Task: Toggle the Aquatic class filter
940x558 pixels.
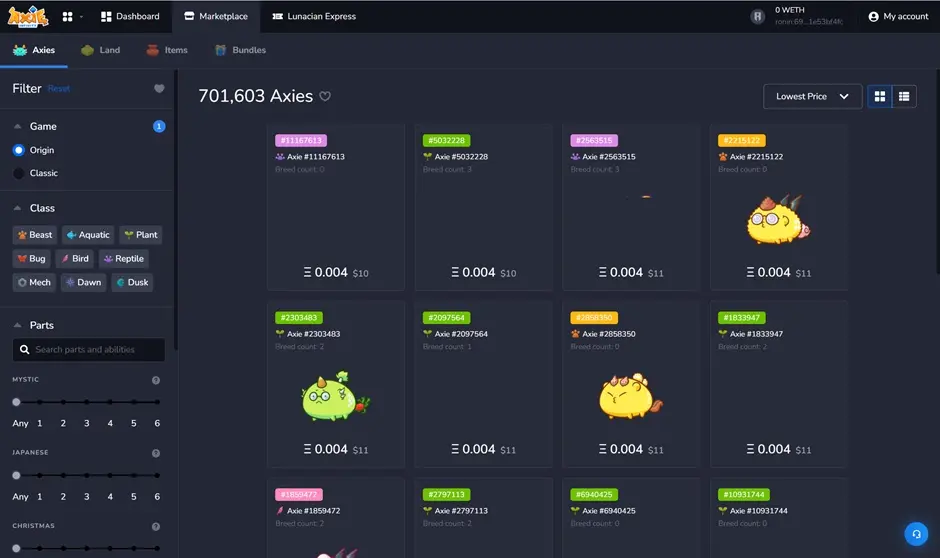Action: pos(88,235)
